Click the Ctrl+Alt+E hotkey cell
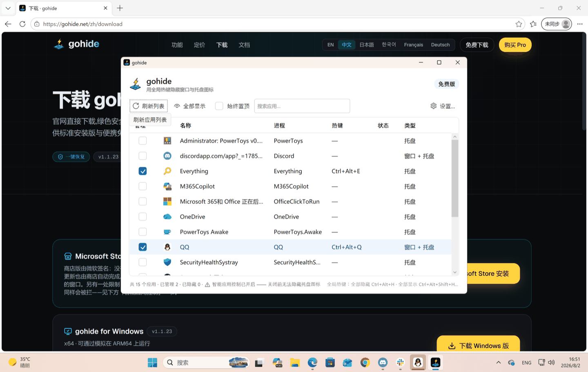588x372 pixels. click(346, 171)
